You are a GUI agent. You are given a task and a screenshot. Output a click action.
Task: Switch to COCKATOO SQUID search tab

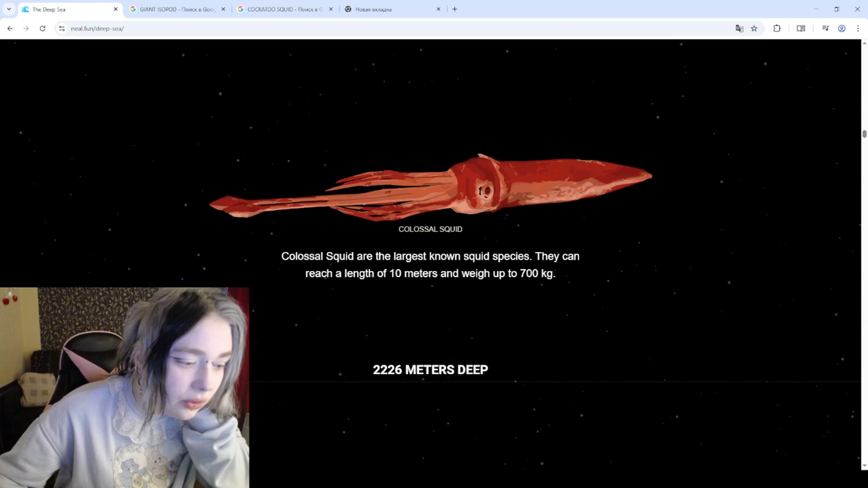(x=284, y=9)
